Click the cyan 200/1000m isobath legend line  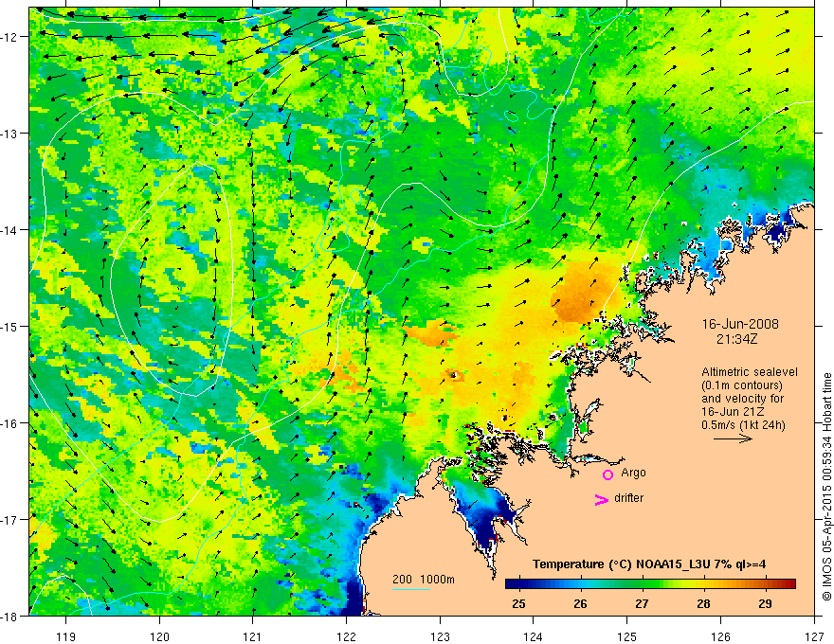pos(411,589)
